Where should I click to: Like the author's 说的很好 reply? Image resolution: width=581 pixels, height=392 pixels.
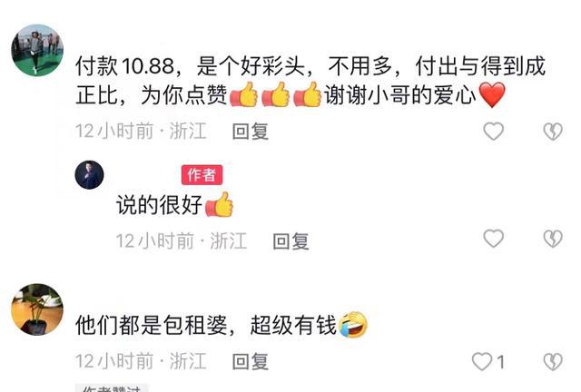493,239
